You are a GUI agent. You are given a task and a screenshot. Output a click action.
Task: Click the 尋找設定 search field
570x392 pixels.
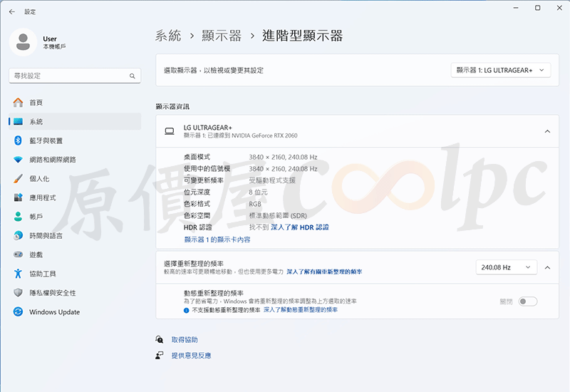click(x=75, y=76)
